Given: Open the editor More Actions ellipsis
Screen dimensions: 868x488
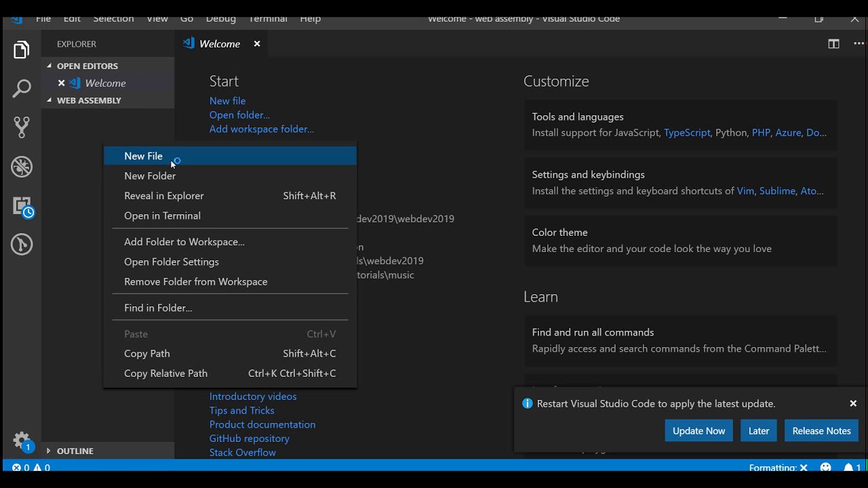Looking at the screenshot, I should 859,44.
